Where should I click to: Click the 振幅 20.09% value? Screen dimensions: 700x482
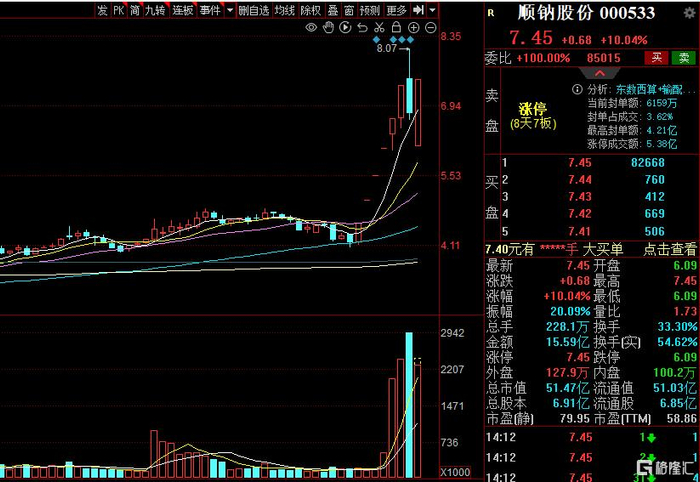(570, 311)
